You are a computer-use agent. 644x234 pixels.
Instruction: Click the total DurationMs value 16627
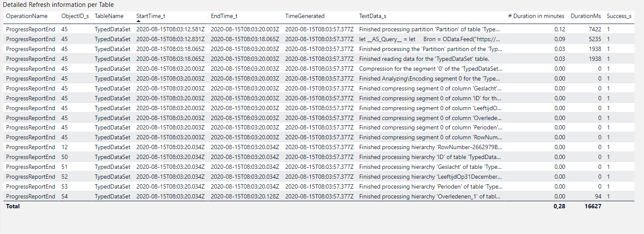tap(592, 207)
